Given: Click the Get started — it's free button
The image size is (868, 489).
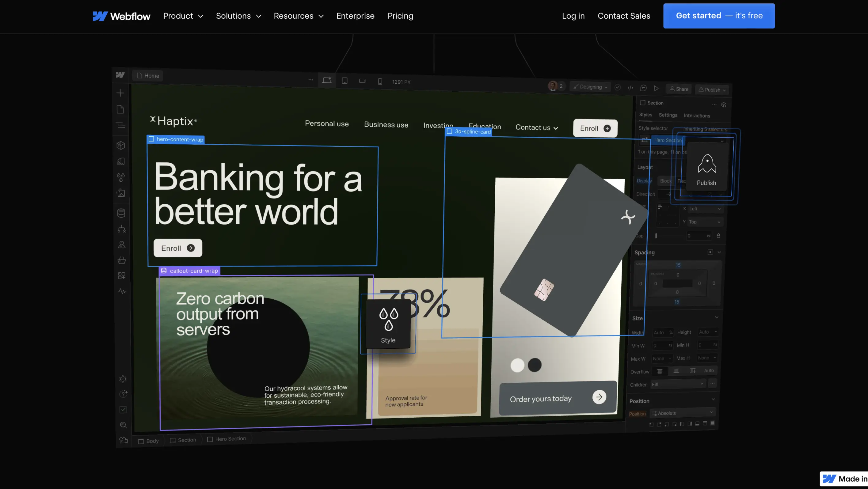Looking at the screenshot, I should tap(719, 16).
